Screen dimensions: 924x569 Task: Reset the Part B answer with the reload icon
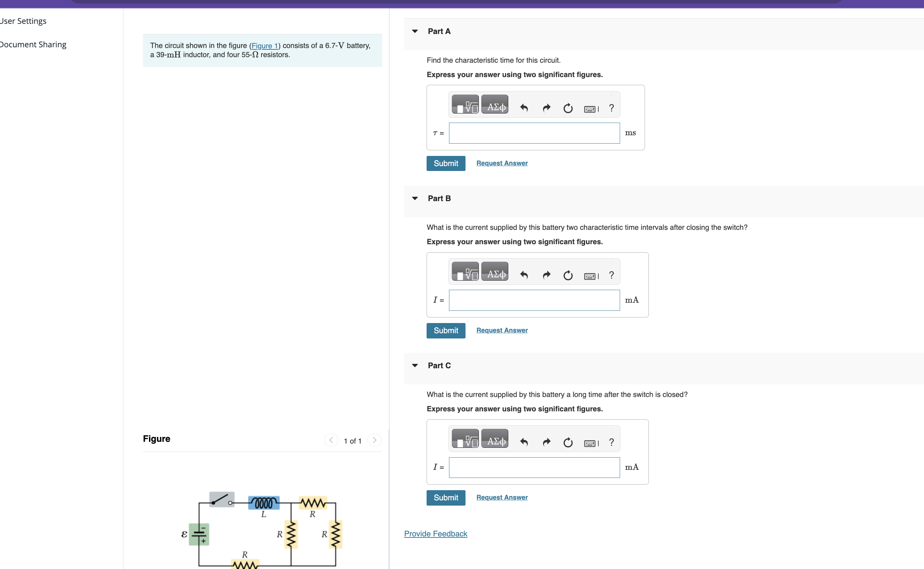coord(568,275)
